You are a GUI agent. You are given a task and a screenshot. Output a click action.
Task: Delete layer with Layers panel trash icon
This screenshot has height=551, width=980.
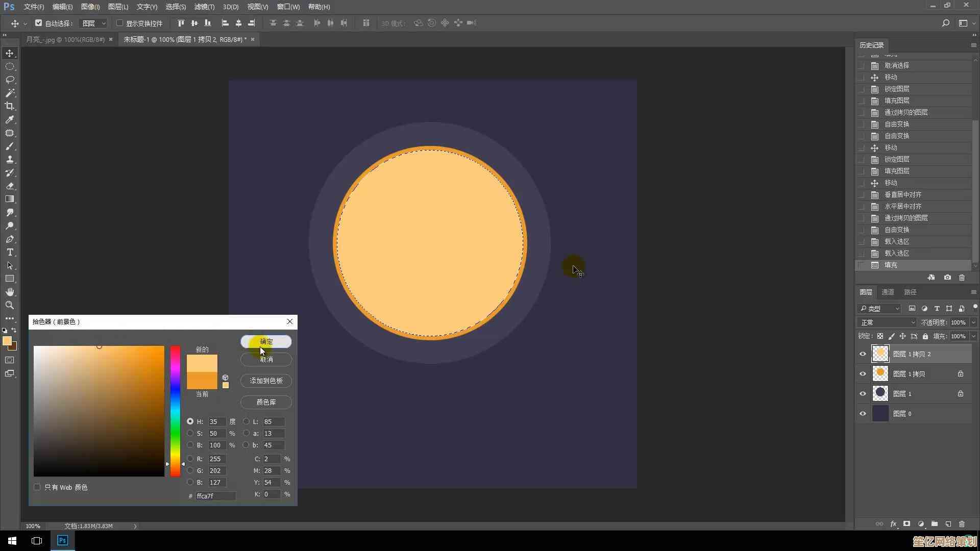click(962, 524)
